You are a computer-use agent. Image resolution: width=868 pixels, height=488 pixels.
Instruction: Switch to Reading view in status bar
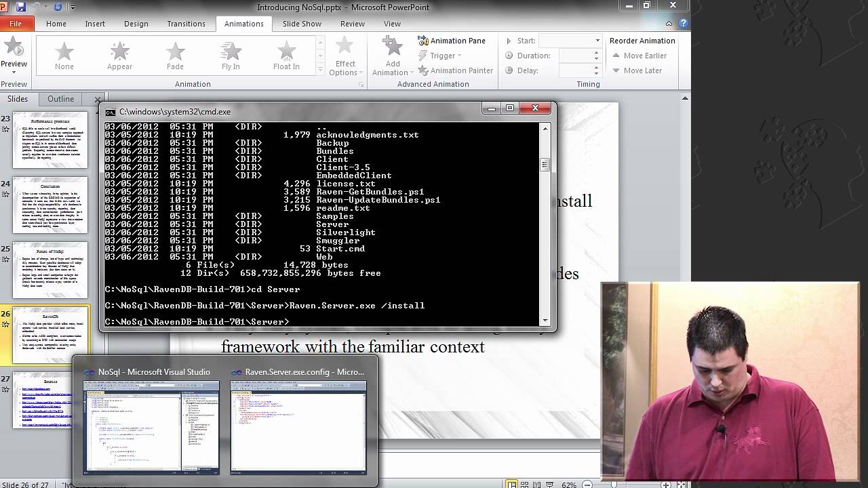coord(536,485)
